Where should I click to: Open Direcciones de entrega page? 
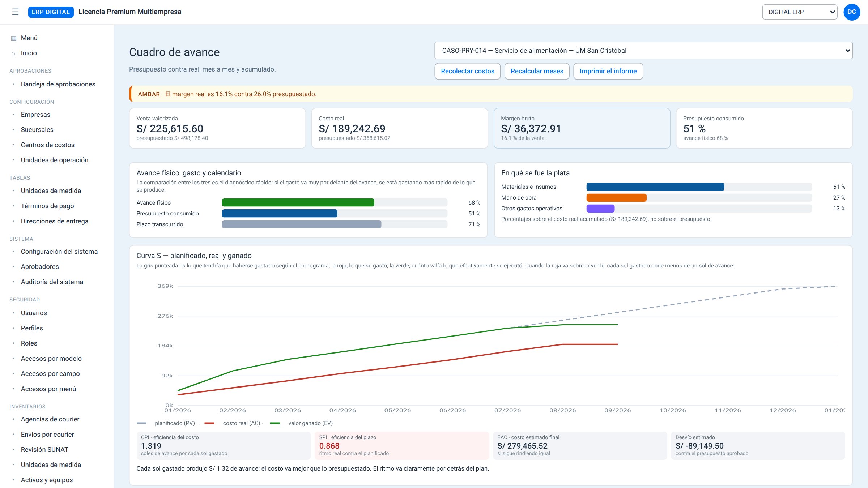click(x=54, y=221)
